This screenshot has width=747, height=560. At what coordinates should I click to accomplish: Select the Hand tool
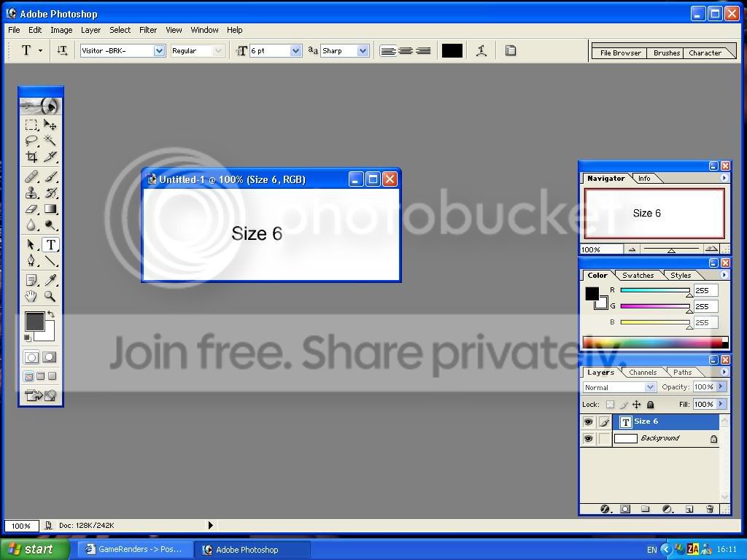coord(31,296)
